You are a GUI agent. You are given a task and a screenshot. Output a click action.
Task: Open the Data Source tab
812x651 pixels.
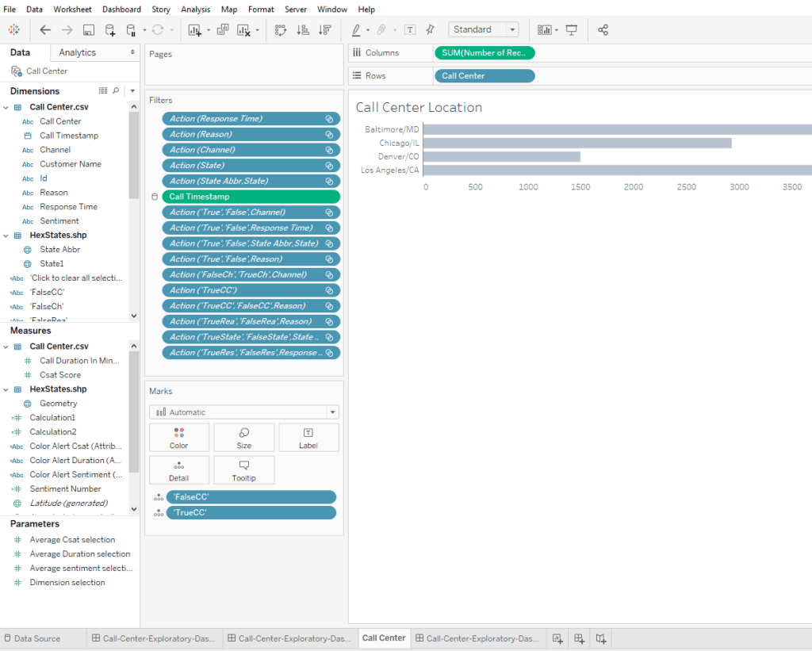pos(36,638)
